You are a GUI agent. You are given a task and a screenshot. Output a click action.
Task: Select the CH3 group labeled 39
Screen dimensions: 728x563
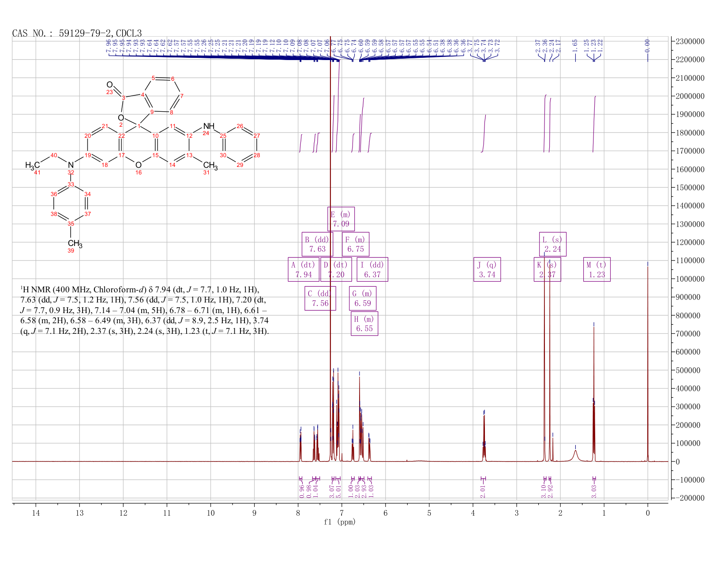click(x=75, y=243)
